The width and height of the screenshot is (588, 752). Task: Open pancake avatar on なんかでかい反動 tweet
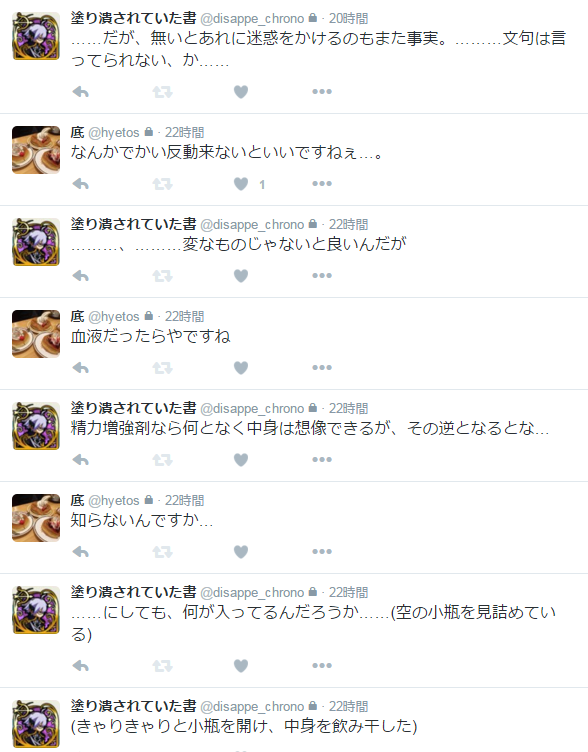36,150
